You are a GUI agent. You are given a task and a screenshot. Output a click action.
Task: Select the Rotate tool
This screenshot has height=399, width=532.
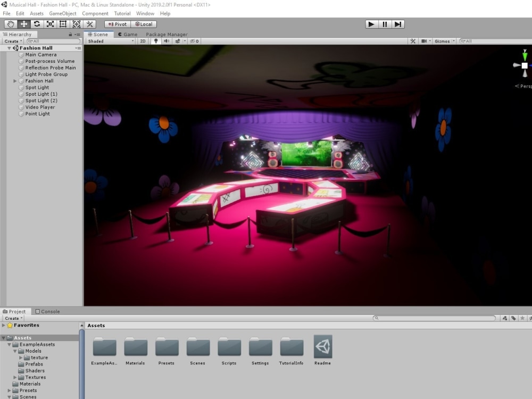pyautogui.click(x=37, y=24)
